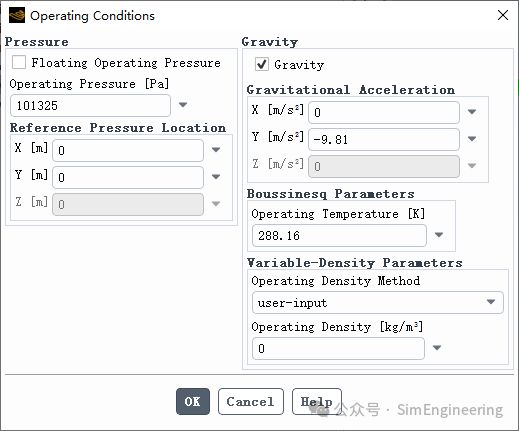Uncheck the Gravity checkbox
The width and height of the screenshot is (519, 431).
tap(262, 64)
